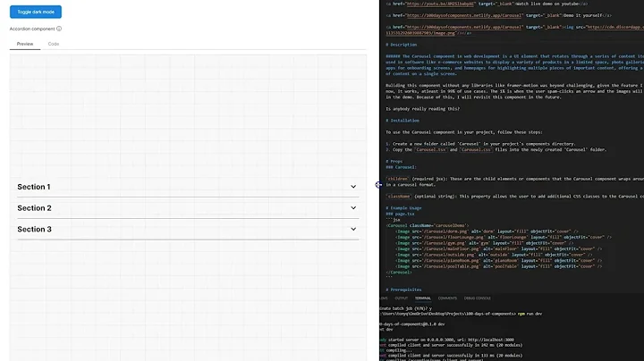Click the Section 3 heading text

point(35,230)
